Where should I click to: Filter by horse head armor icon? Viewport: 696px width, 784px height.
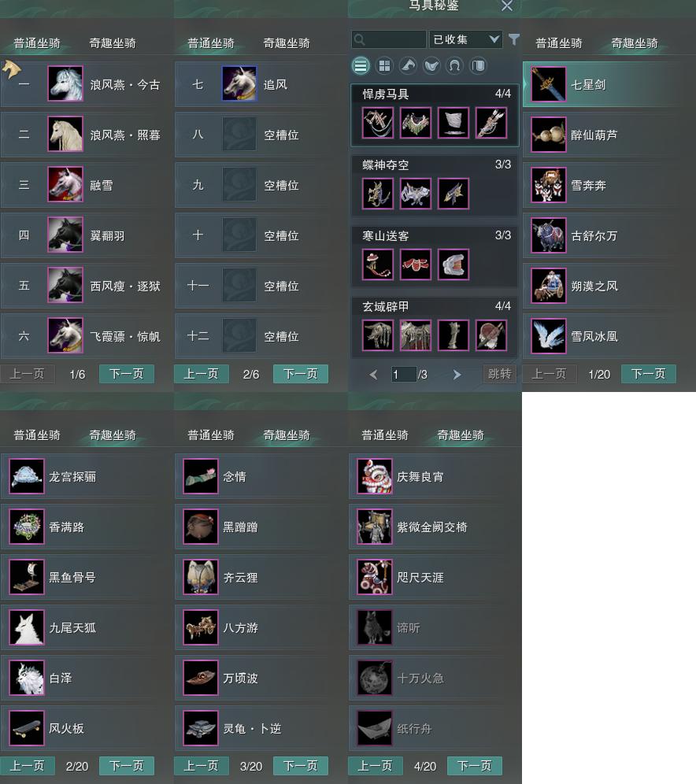(x=408, y=65)
